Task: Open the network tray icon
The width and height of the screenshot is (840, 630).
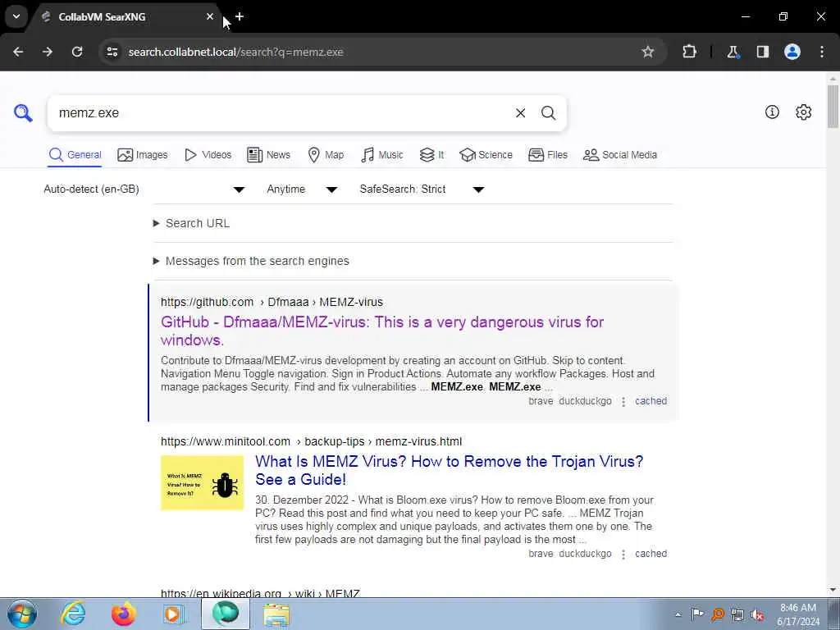Action: (737, 614)
